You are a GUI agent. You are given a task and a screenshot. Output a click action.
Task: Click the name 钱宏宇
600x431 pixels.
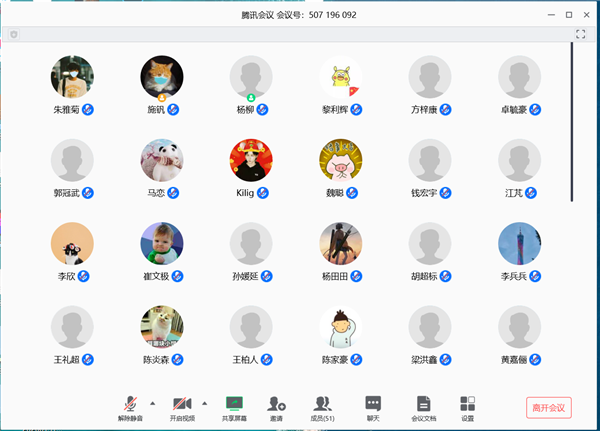click(x=424, y=193)
